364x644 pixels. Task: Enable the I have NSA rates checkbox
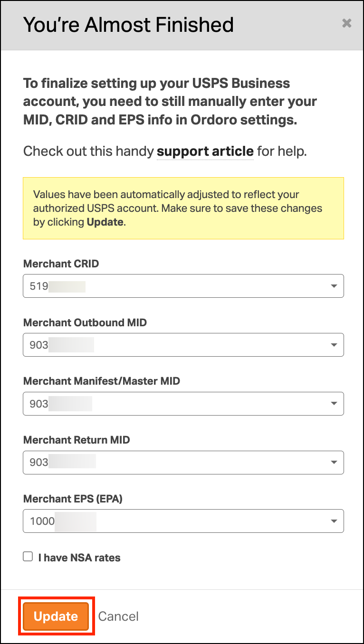pyautogui.click(x=28, y=557)
